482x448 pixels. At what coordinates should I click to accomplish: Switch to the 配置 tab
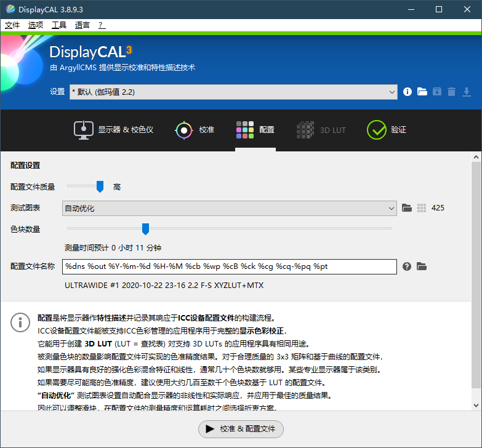(255, 130)
